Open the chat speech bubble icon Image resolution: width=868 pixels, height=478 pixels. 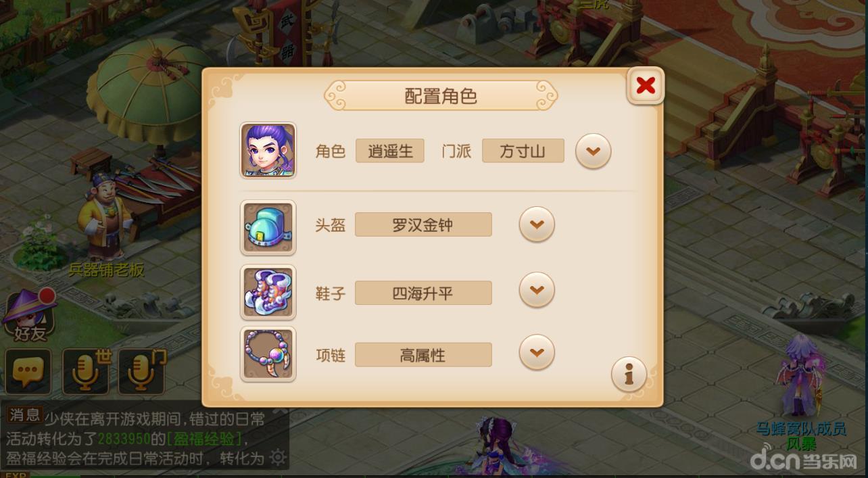click(28, 371)
